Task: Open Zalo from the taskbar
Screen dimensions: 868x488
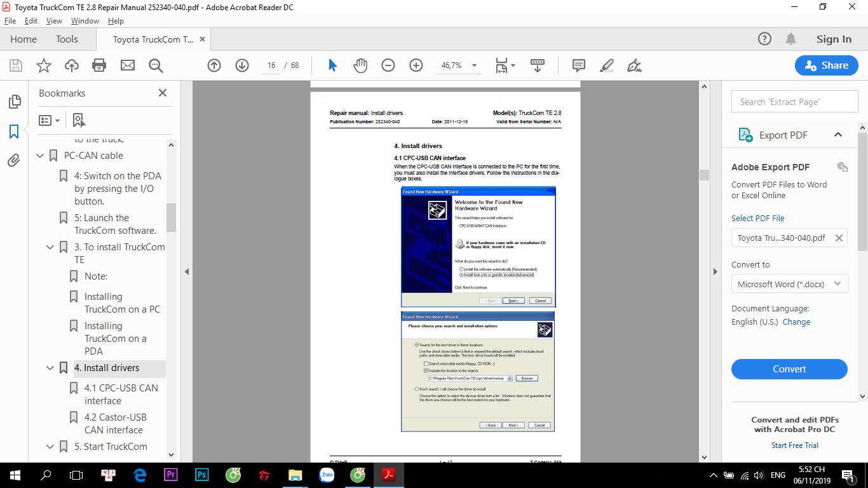Action: click(x=327, y=475)
